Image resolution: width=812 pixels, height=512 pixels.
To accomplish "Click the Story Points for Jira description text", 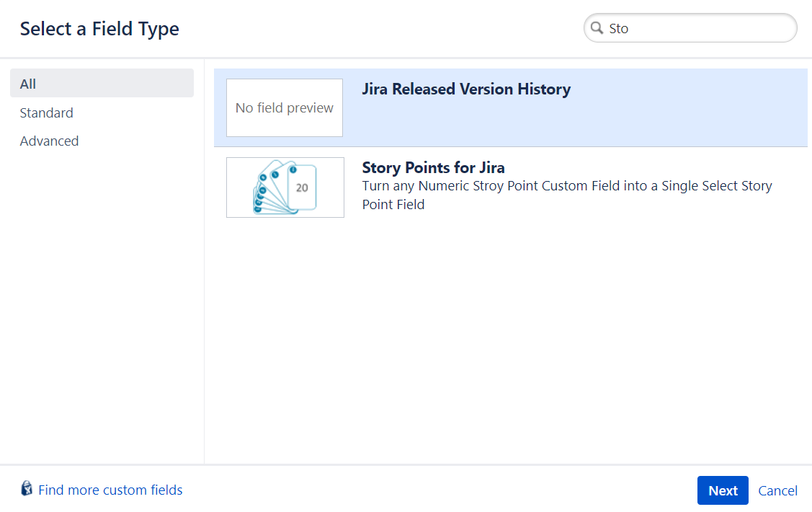I will 566,195.
